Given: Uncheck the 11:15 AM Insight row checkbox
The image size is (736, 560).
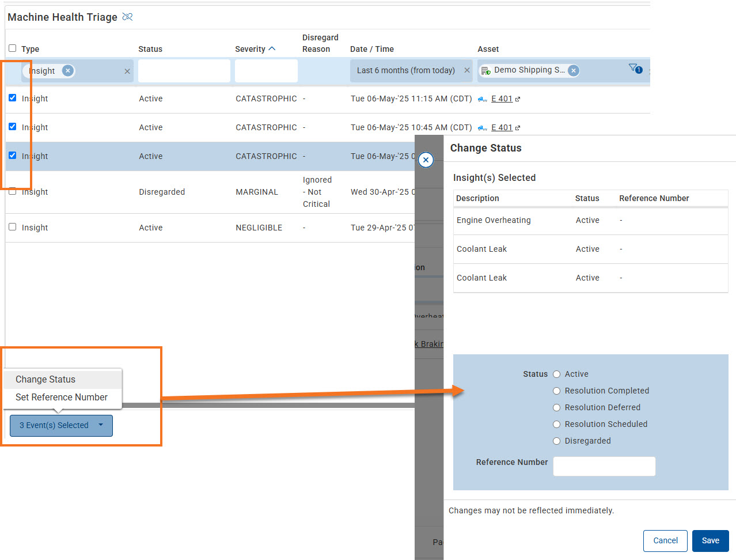Looking at the screenshot, I should [12, 98].
